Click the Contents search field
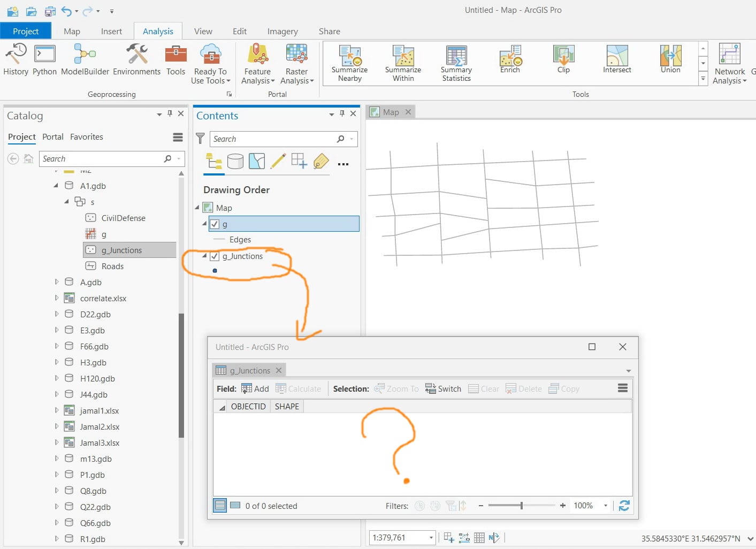This screenshot has height=549, width=756. point(284,139)
